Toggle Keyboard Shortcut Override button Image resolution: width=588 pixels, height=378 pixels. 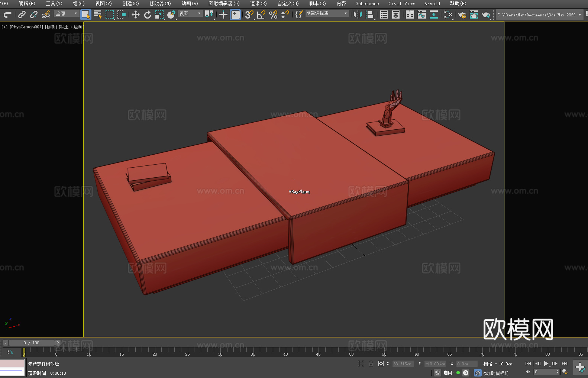235,14
